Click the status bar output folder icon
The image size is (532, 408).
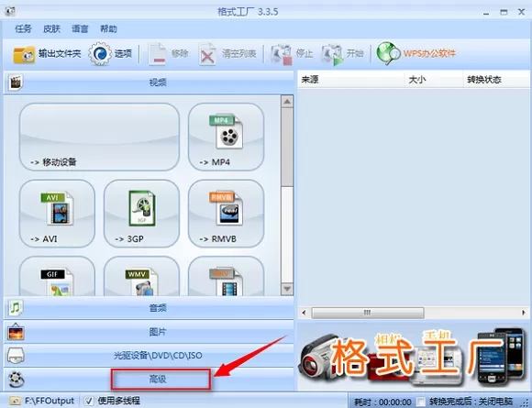[15, 401]
